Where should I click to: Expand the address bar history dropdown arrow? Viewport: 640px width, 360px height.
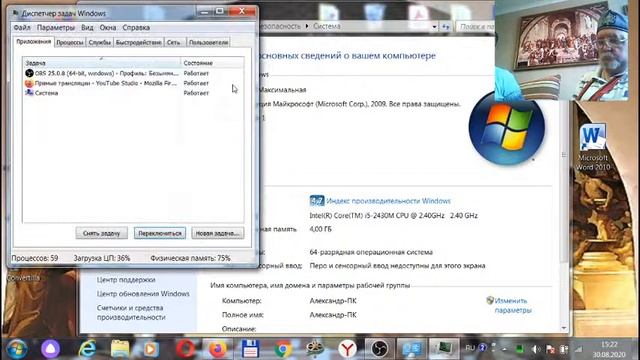[434, 27]
